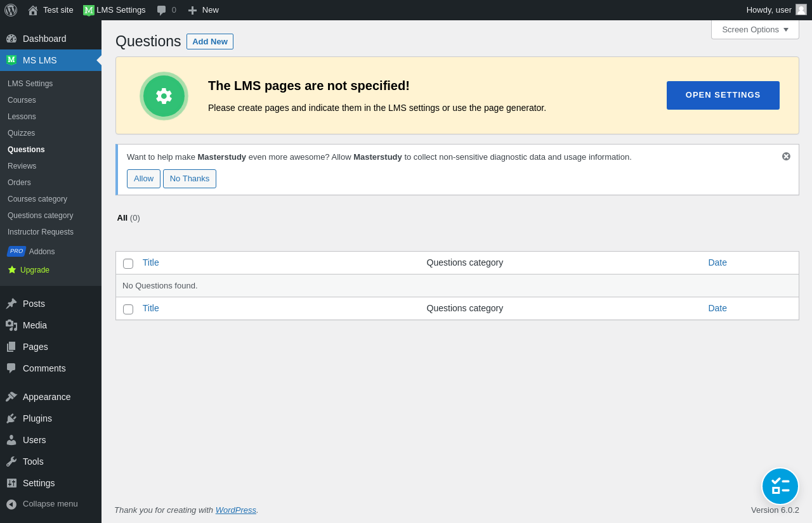Image resolution: width=812 pixels, height=523 pixels.
Task: Click the comments bubble in admin bar
Action: click(x=166, y=10)
